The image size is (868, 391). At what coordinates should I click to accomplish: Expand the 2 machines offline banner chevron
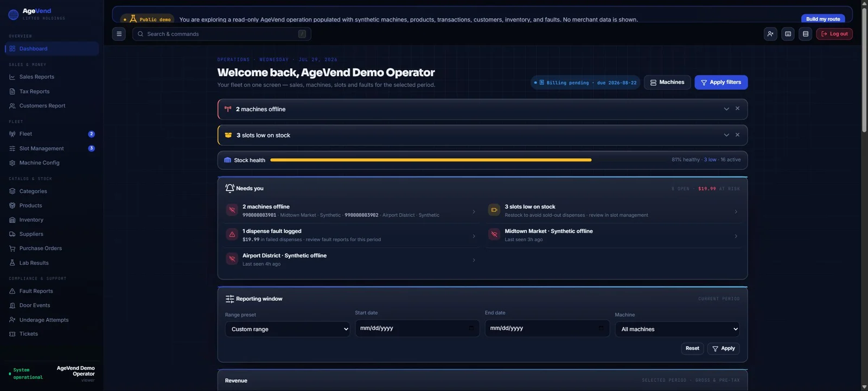[x=726, y=109]
